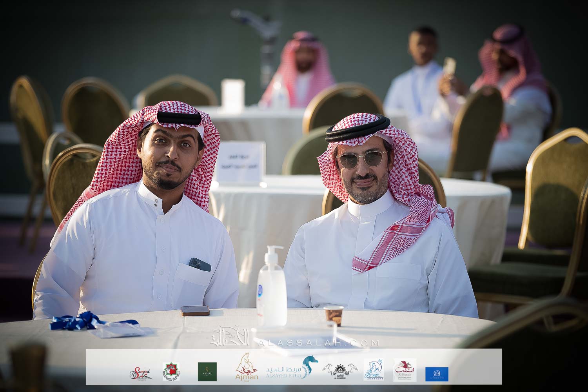Click the black agal on left man's head
This screenshot has height=392, width=588.
click(x=178, y=117)
